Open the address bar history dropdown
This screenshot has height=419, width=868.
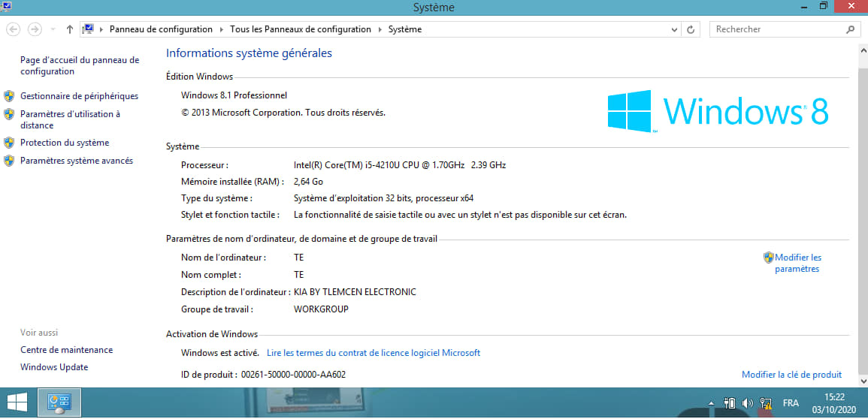tap(673, 30)
